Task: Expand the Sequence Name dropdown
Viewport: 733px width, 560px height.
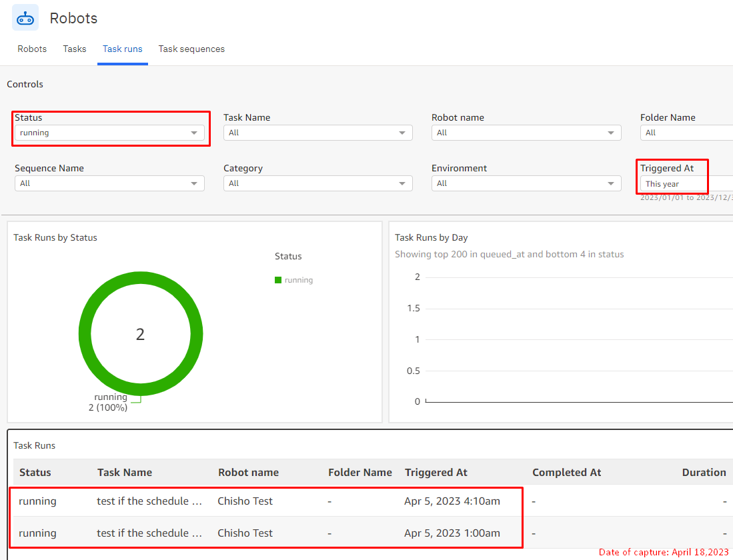Action: click(x=109, y=183)
